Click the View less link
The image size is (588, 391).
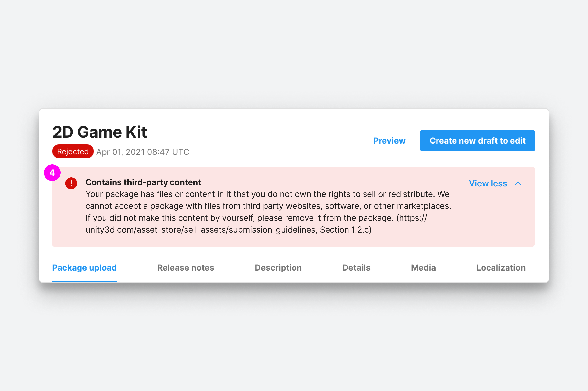pyautogui.click(x=488, y=183)
